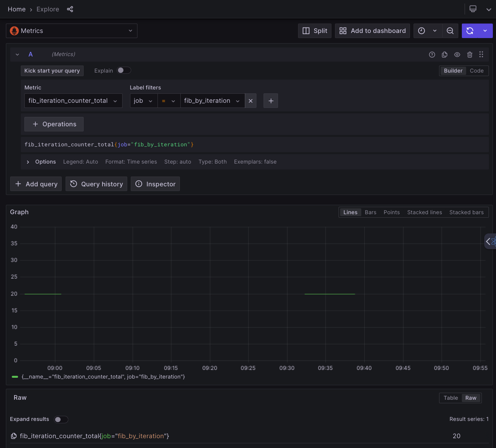
Task: Click the query help question mark icon
Action: tap(432, 55)
